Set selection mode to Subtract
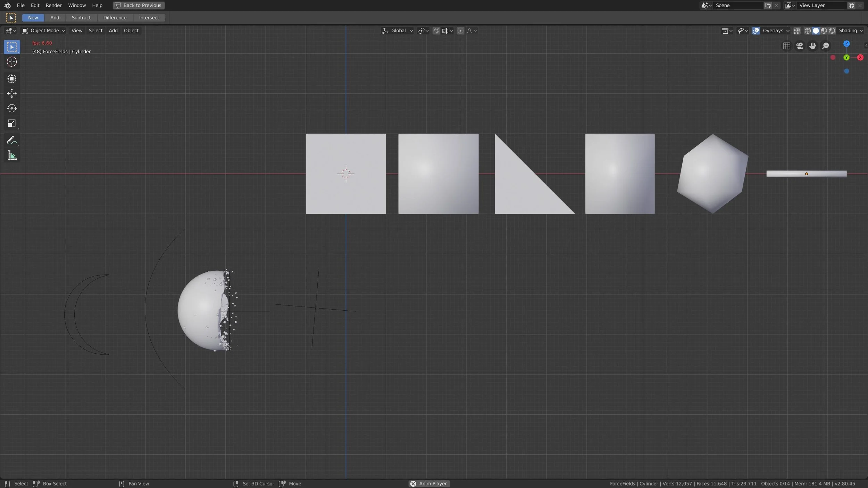The image size is (868, 488). coord(81,18)
